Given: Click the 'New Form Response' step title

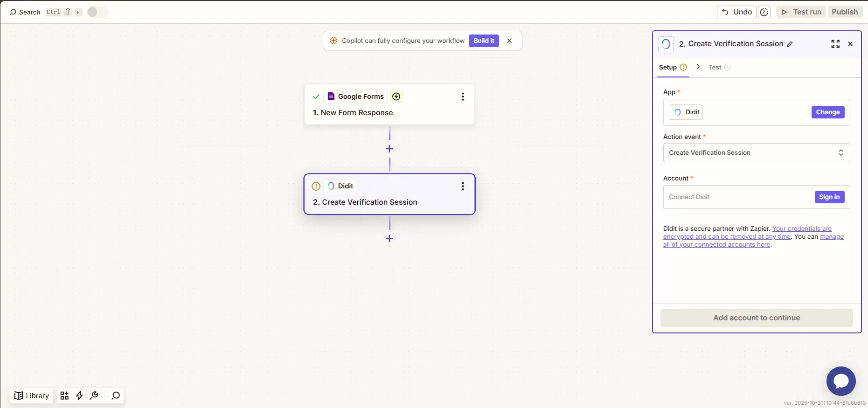Looking at the screenshot, I should point(357,112).
